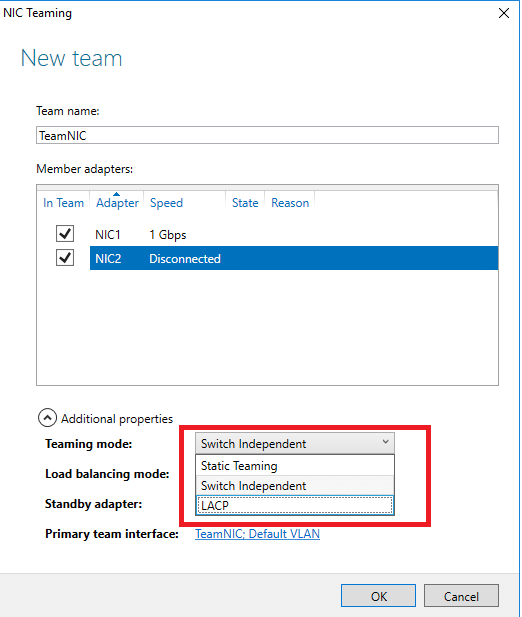The width and height of the screenshot is (522, 617).
Task: Open TeamNIC; Default VLAN link
Action: coord(257,534)
